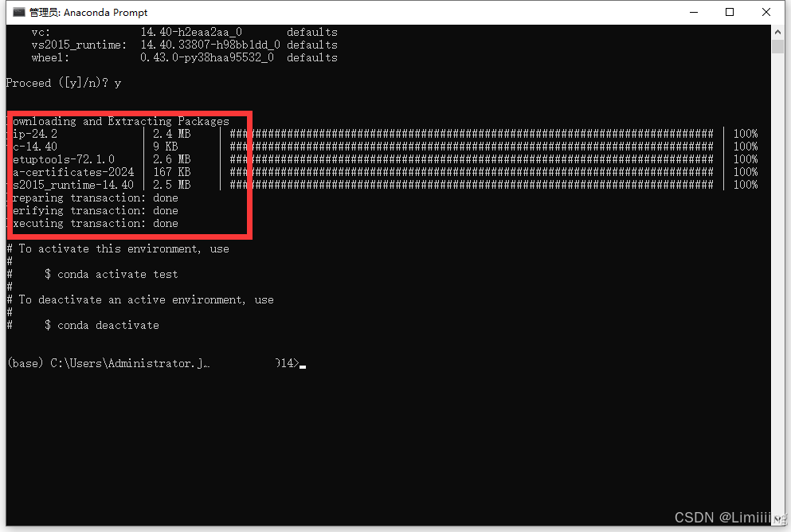Click the Anaconda Prompt window icon
Viewport: 791px width, 532px height.
click(18, 12)
